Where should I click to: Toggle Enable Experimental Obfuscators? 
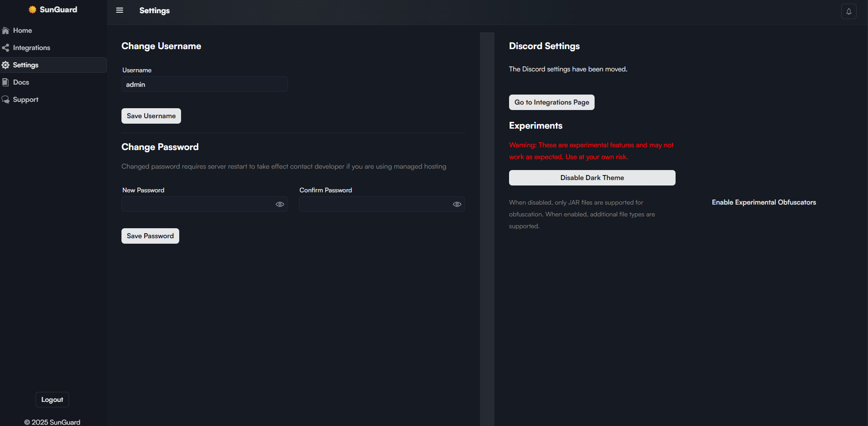tap(763, 202)
